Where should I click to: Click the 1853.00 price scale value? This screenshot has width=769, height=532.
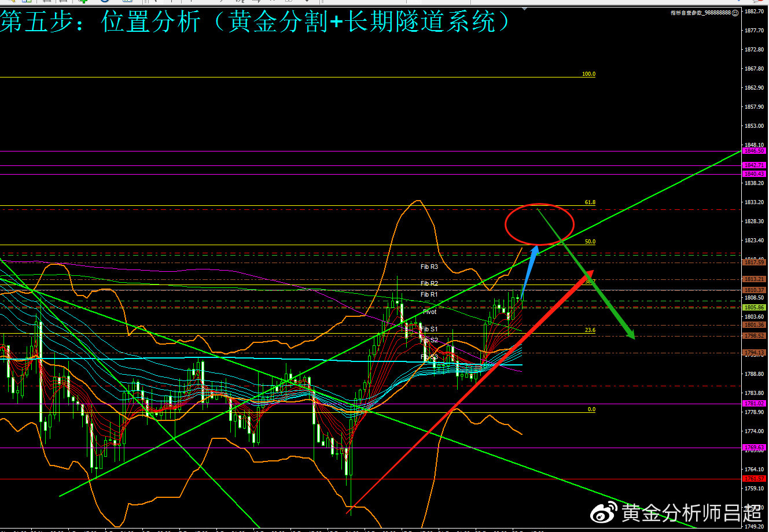click(755, 126)
